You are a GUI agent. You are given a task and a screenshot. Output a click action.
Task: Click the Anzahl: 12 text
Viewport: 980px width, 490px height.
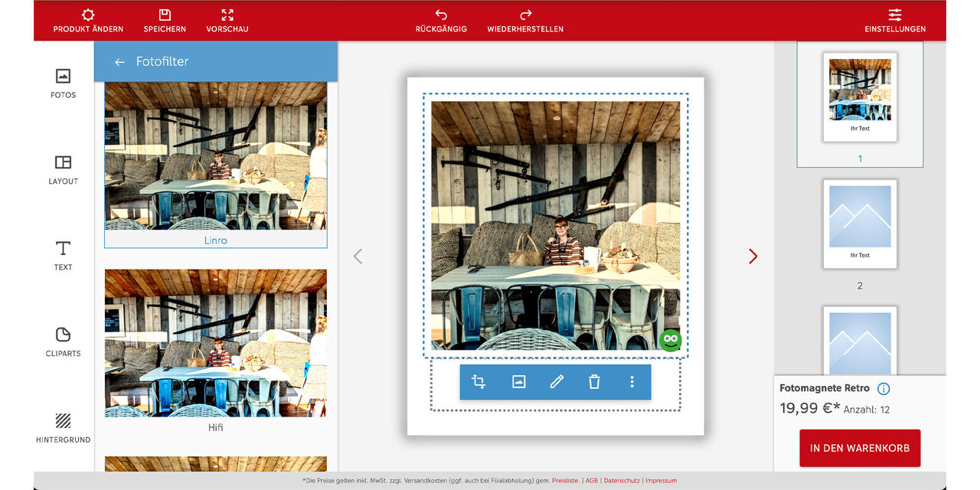tap(867, 410)
